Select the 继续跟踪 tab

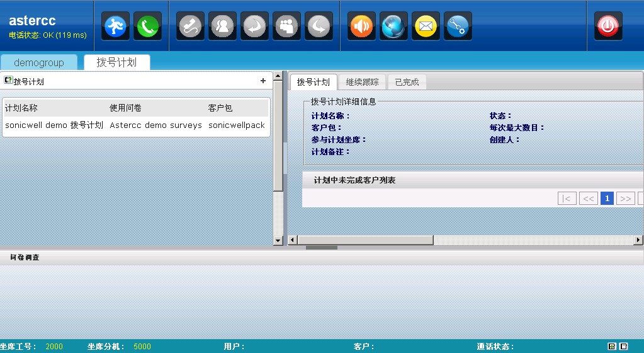point(363,82)
